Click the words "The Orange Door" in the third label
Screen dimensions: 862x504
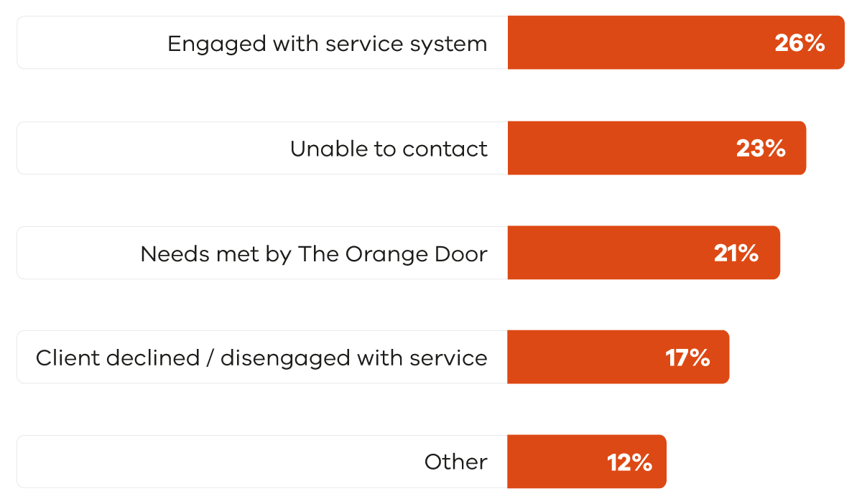392,253
